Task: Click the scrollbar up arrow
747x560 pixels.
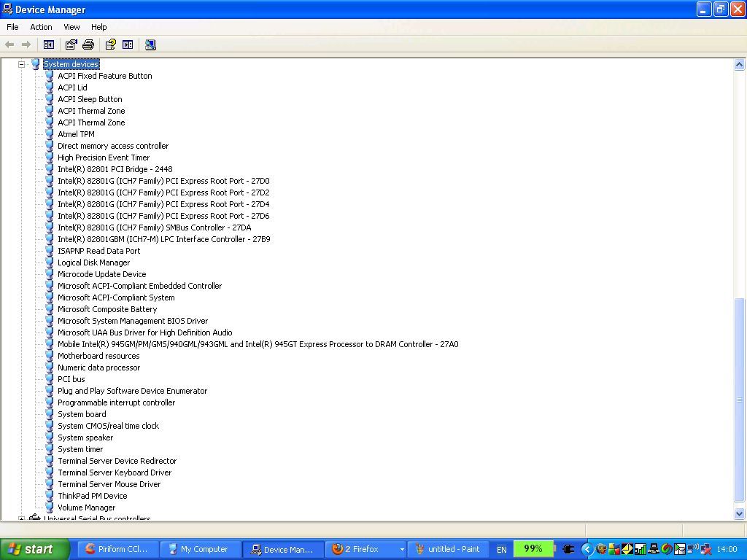Action: pos(740,64)
